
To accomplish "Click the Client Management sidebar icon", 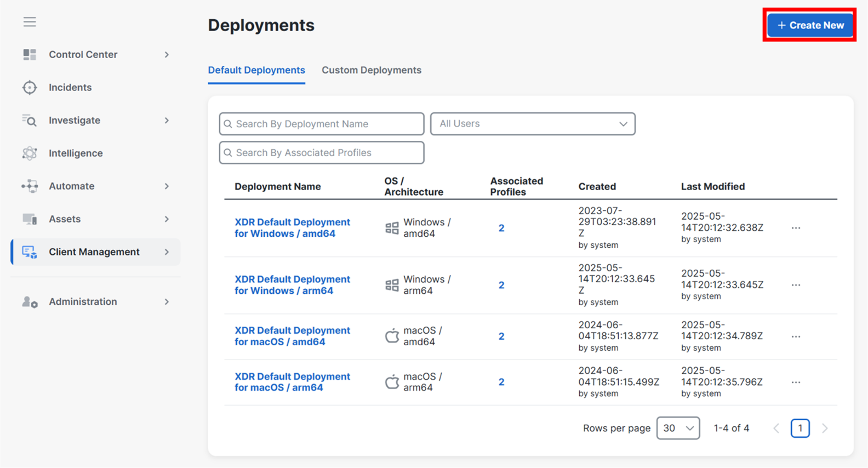I will click(30, 252).
